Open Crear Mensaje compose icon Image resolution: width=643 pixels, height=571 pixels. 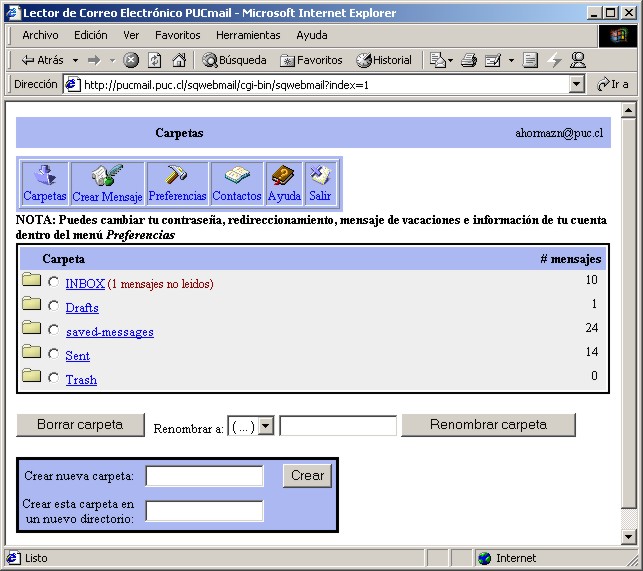(x=107, y=175)
